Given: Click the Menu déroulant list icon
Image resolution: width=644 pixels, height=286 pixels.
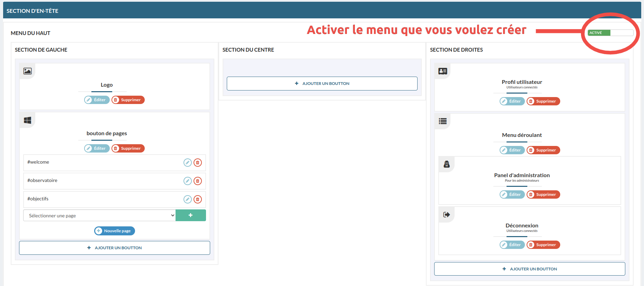Looking at the screenshot, I should (x=442, y=121).
